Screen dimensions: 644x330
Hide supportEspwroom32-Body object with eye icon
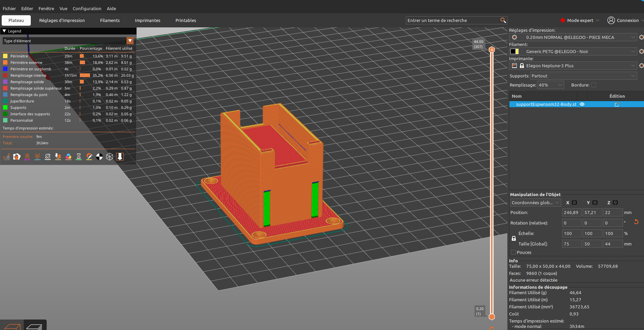pos(582,104)
